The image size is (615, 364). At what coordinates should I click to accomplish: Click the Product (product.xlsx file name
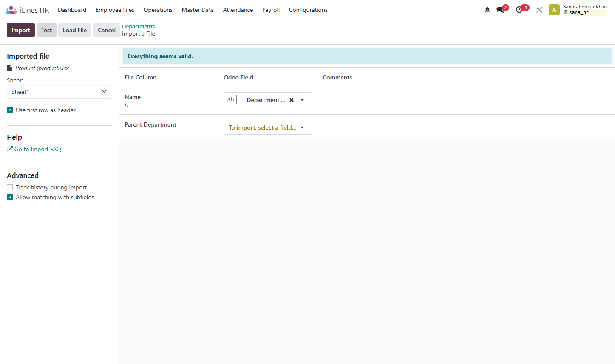(42, 68)
